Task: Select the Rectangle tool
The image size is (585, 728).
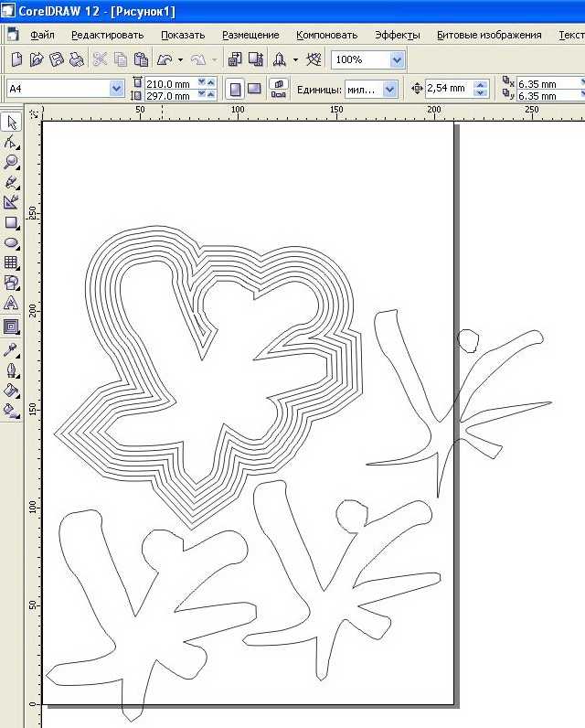Action: [11, 222]
